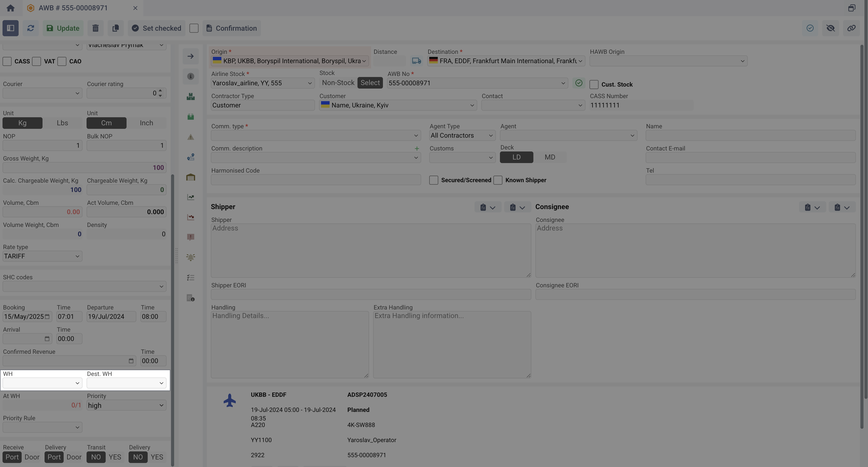Image resolution: width=868 pixels, height=467 pixels.
Task: Click the copy document icon
Action: point(115,28)
